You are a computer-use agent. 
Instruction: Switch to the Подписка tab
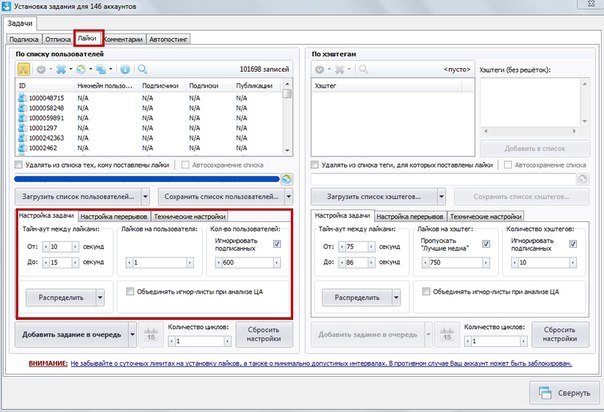click(x=24, y=39)
